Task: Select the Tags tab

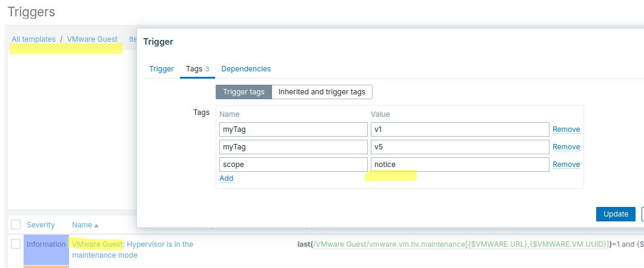Action: click(x=197, y=69)
